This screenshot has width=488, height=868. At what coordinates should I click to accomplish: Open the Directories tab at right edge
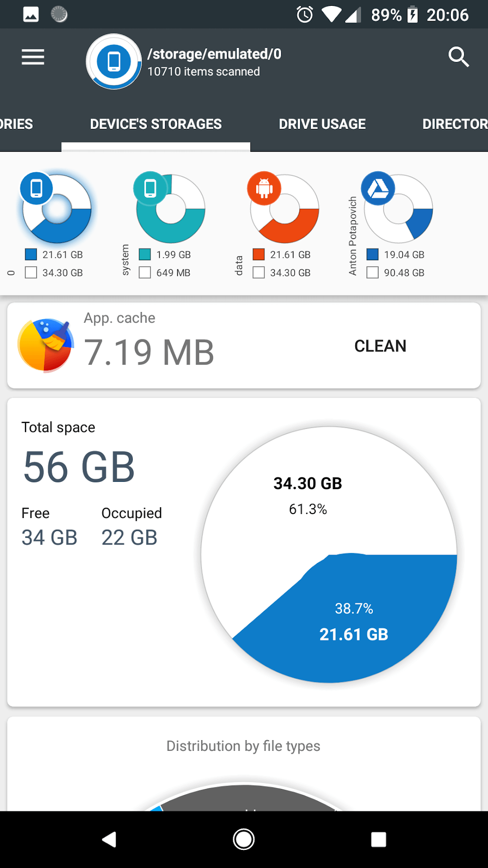click(x=455, y=124)
